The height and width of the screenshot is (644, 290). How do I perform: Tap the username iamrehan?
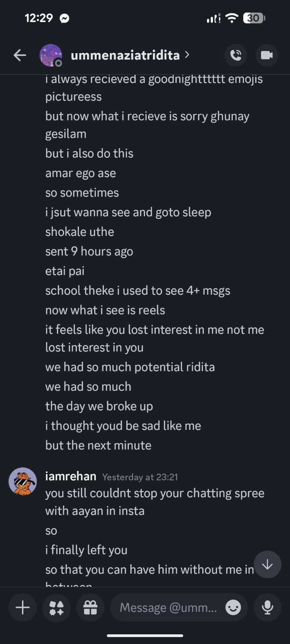(70, 476)
